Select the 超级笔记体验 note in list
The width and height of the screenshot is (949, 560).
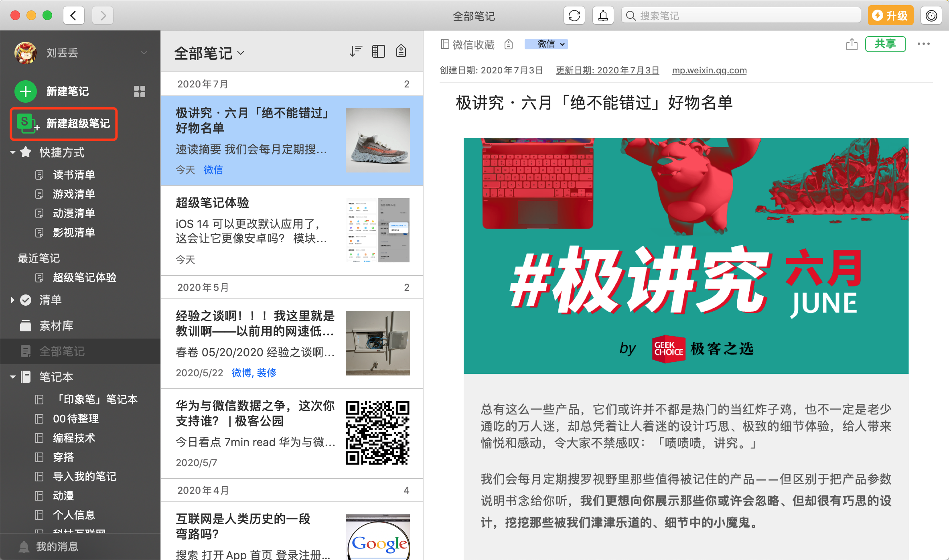[292, 231]
